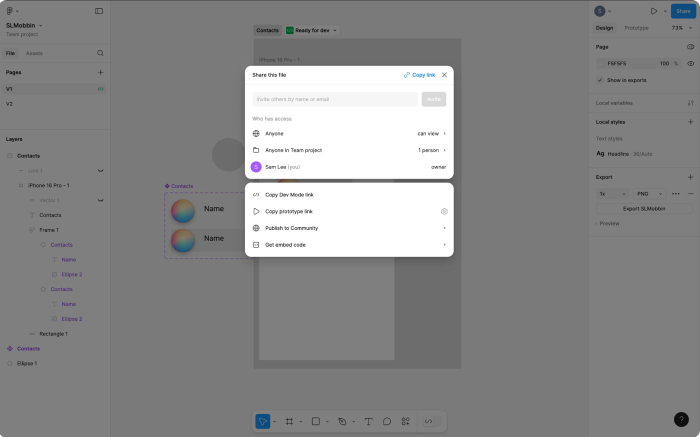
Task: Open export format PNG dropdown
Action: (x=649, y=194)
